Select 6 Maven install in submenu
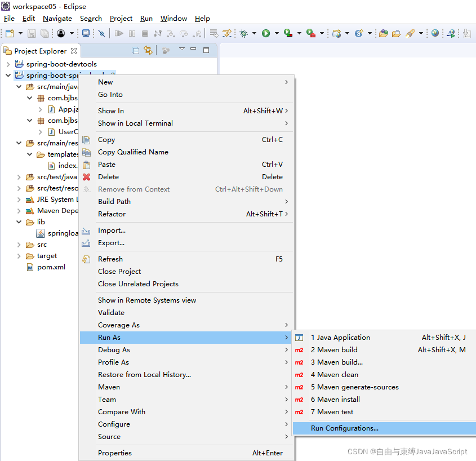Screen dimensions: 476x461 tap(384, 400)
